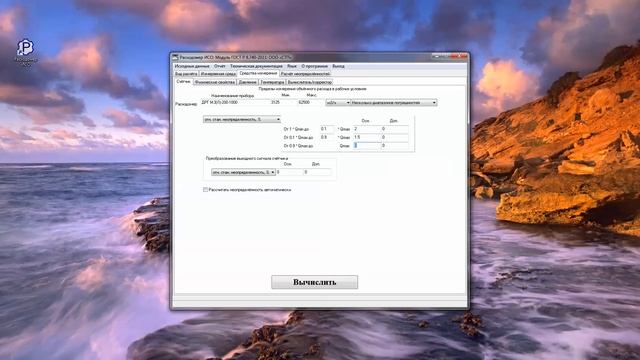
Task: Click the Доп. field under signal conversion
Action: [x=318, y=172]
